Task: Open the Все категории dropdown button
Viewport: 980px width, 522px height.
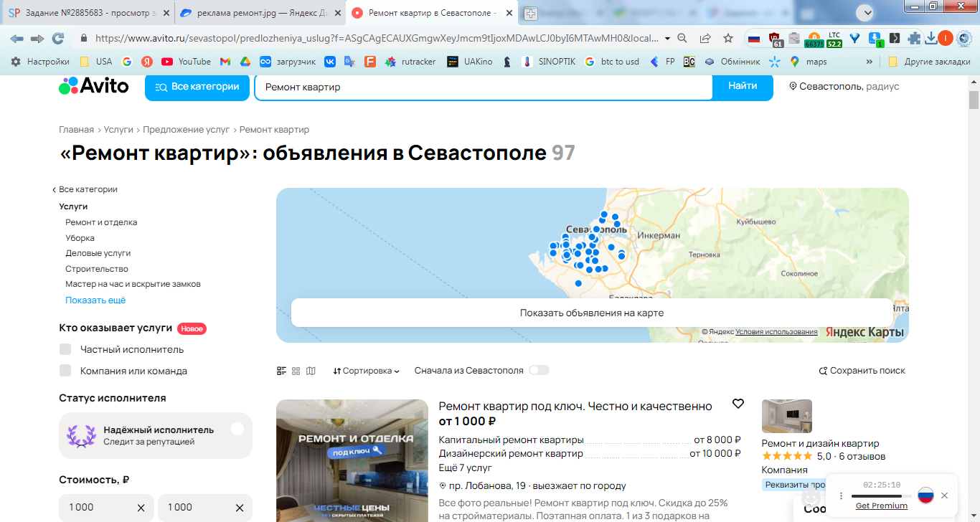Action: point(197,87)
